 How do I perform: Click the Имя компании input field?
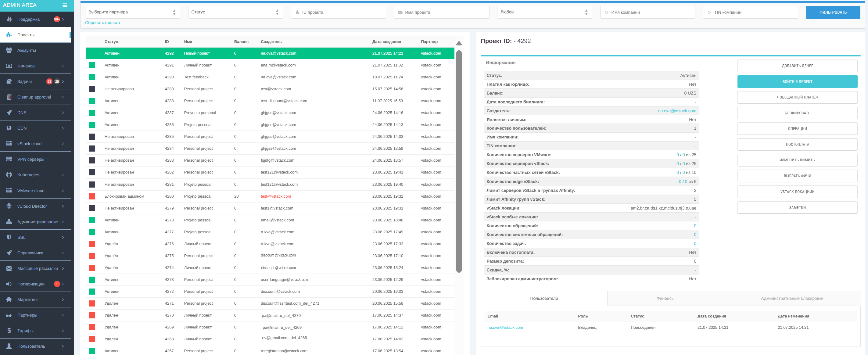(x=647, y=12)
